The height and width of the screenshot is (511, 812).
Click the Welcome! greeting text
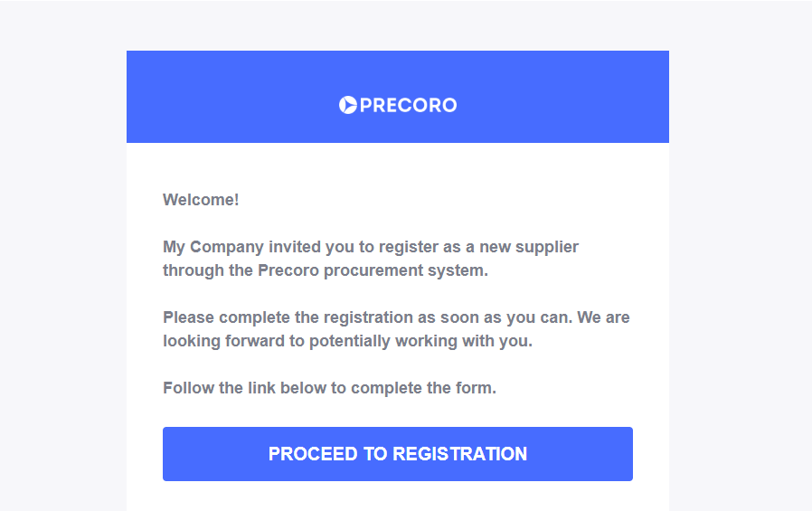(x=201, y=200)
